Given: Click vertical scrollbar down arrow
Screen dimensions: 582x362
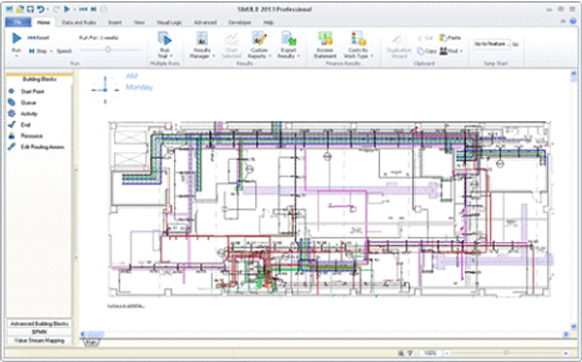Looking at the screenshot, I should click(x=574, y=326).
